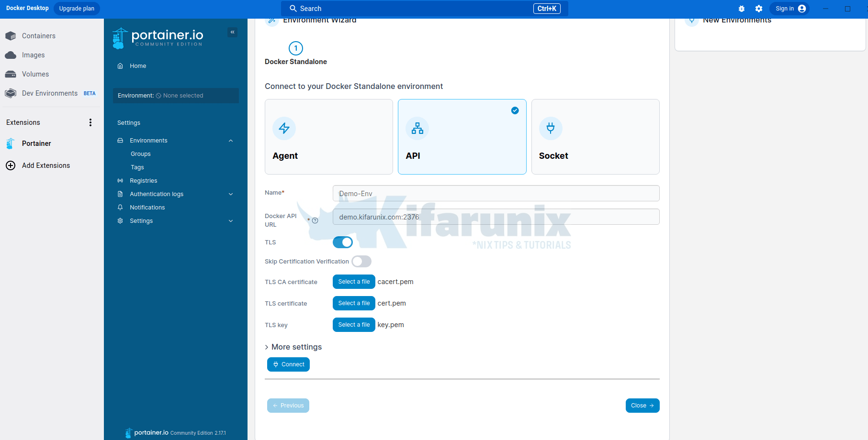This screenshot has height=440, width=868.
Task: Click the Containers icon in Docker sidebar
Action: pyautogui.click(x=11, y=36)
